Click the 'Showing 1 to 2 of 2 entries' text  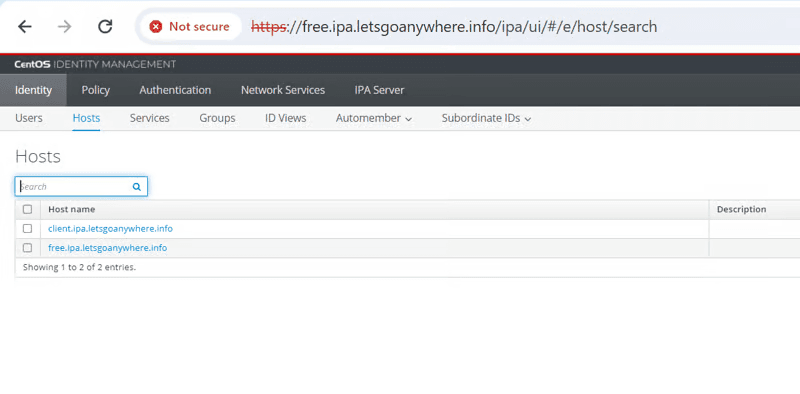[80, 267]
